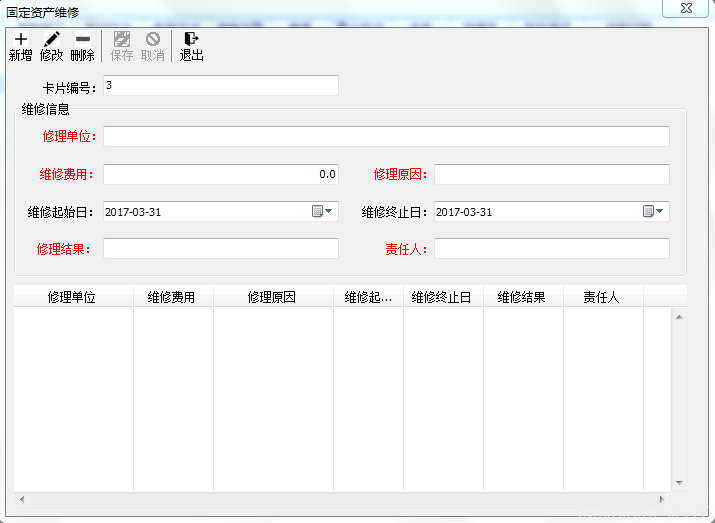Open the 维修起始日 date picker dropdown
This screenshot has height=523, width=715.
click(323, 211)
